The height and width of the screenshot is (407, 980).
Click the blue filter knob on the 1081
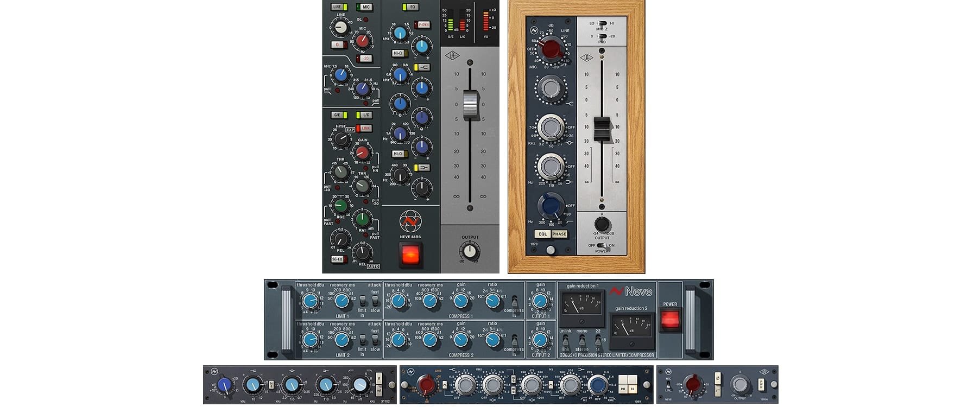click(598, 385)
